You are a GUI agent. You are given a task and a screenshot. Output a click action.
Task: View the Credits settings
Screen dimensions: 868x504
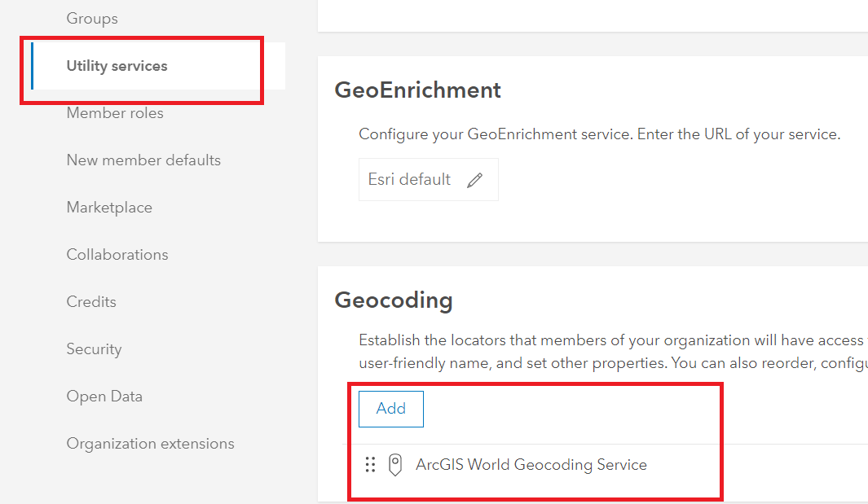click(91, 302)
